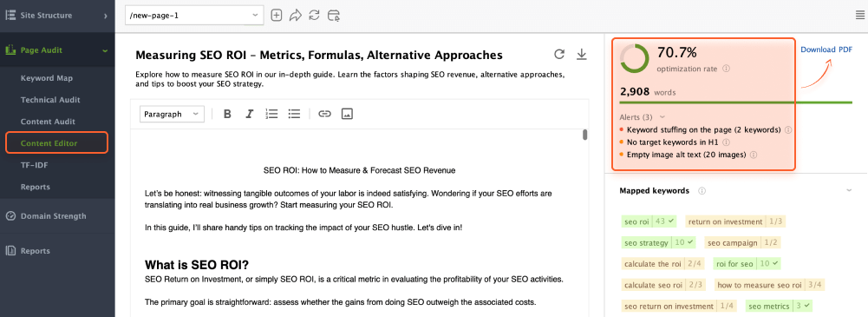Image resolution: width=868 pixels, height=317 pixels.
Task: Click the scheduled calendar icon in top toolbar
Action: point(333,16)
